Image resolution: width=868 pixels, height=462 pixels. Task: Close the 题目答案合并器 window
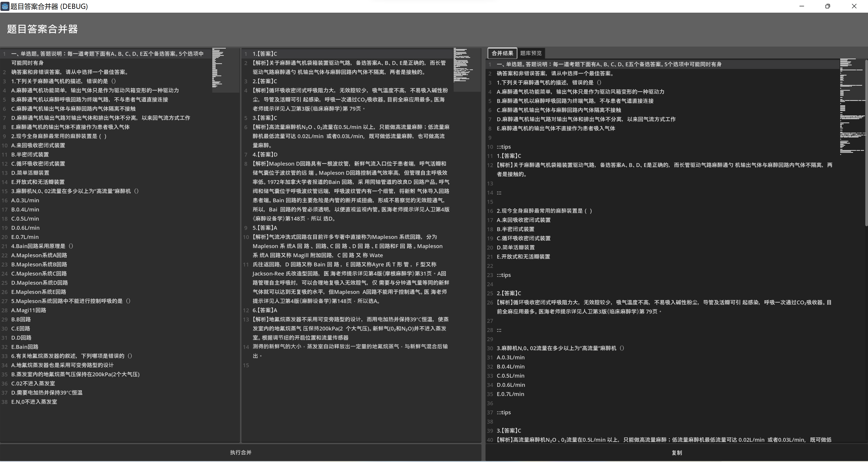tap(854, 6)
